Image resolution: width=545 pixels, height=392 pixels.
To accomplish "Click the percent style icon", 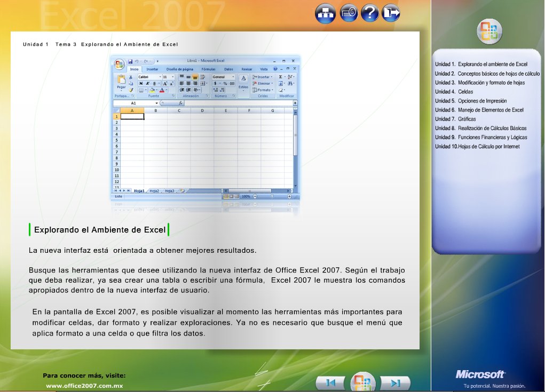I will tap(225, 83).
